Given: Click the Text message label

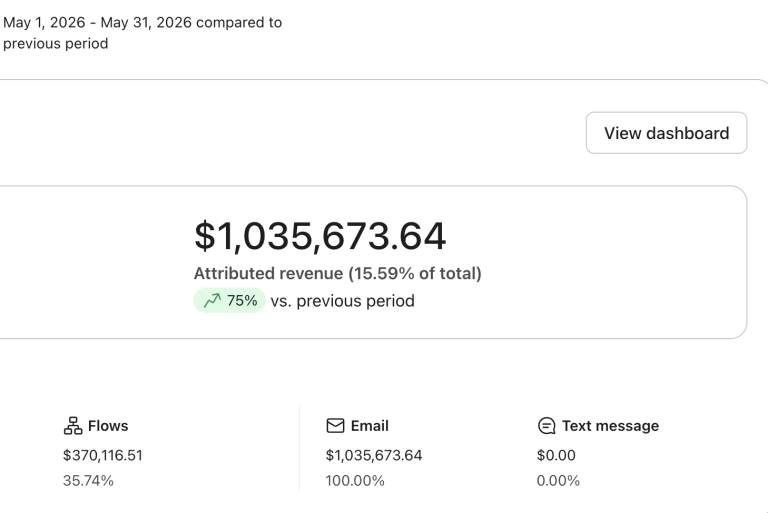Looking at the screenshot, I should coord(610,426).
